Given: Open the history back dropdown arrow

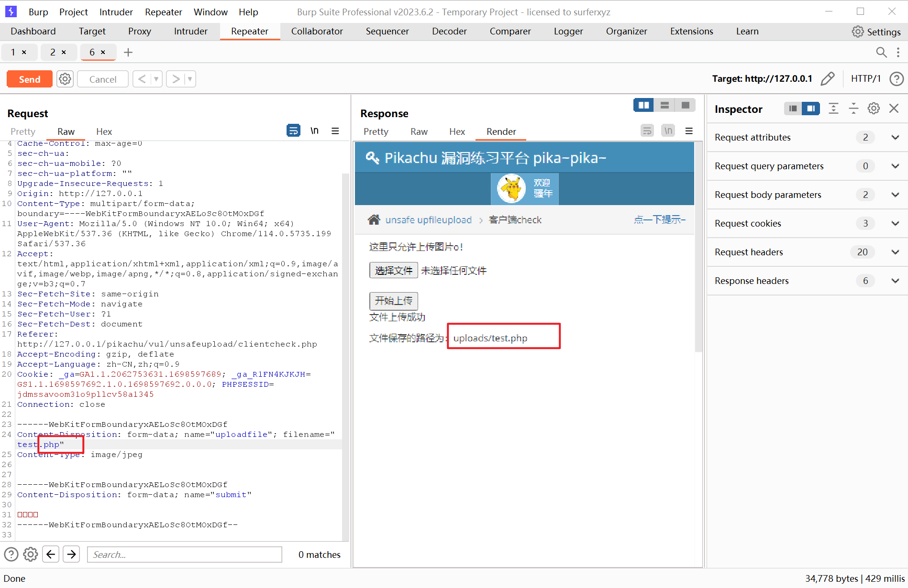Looking at the screenshot, I should point(156,79).
